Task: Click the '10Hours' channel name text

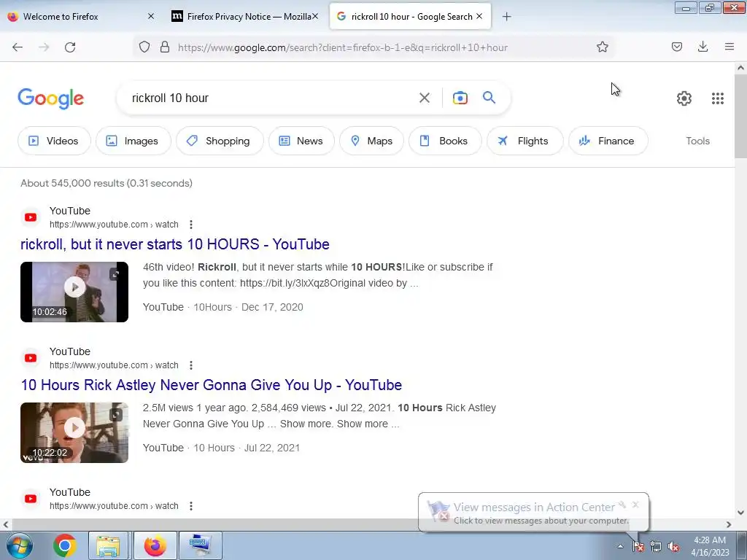Action: point(212,307)
